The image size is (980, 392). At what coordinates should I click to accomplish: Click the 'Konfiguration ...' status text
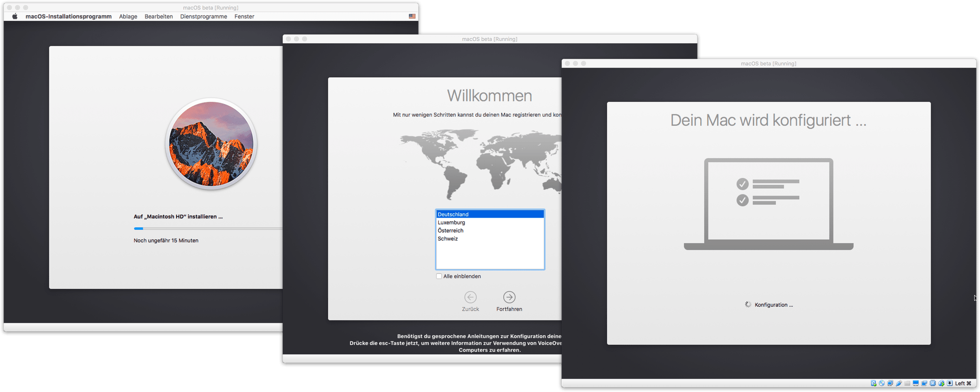coord(774,305)
